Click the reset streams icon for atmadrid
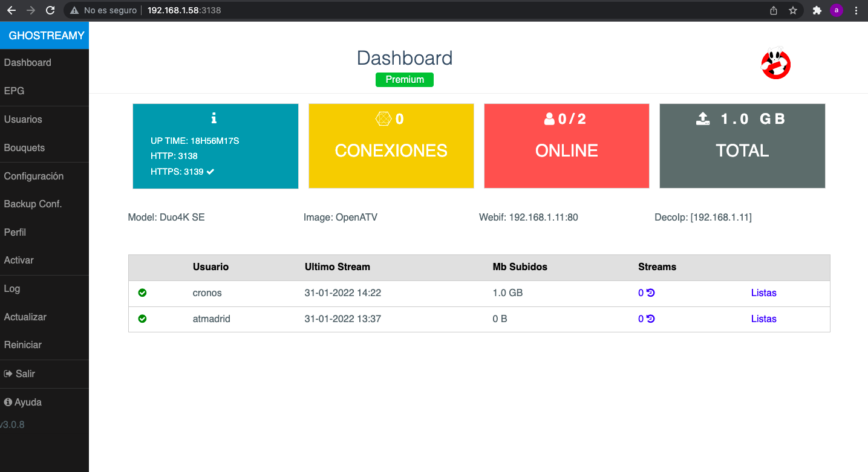This screenshot has width=868, height=472. coord(651,319)
